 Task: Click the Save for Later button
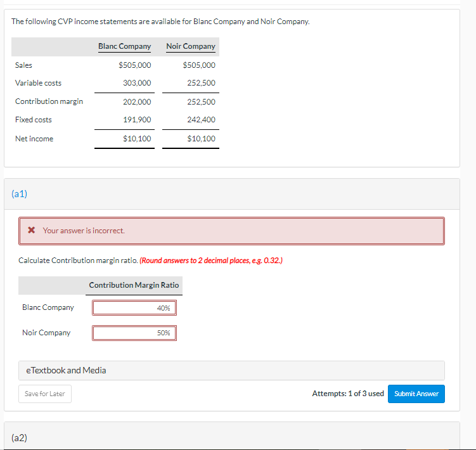(45, 394)
